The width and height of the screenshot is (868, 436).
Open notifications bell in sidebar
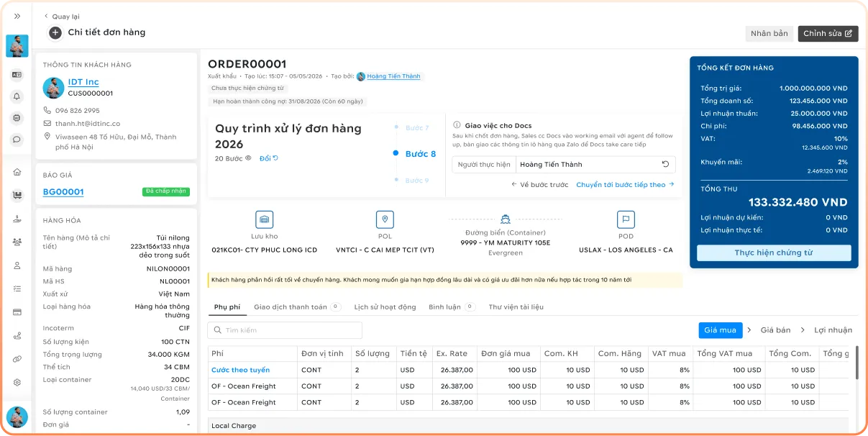pyautogui.click(x=17, y=96)
